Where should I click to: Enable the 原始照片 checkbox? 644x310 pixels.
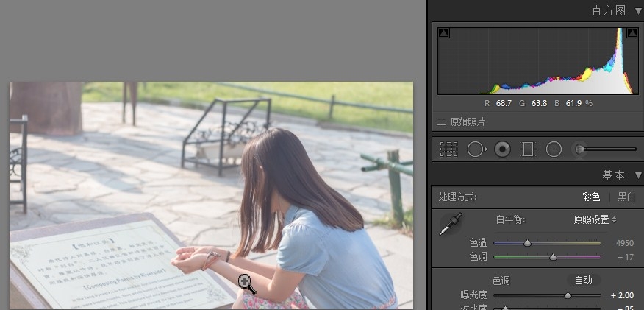442,121
